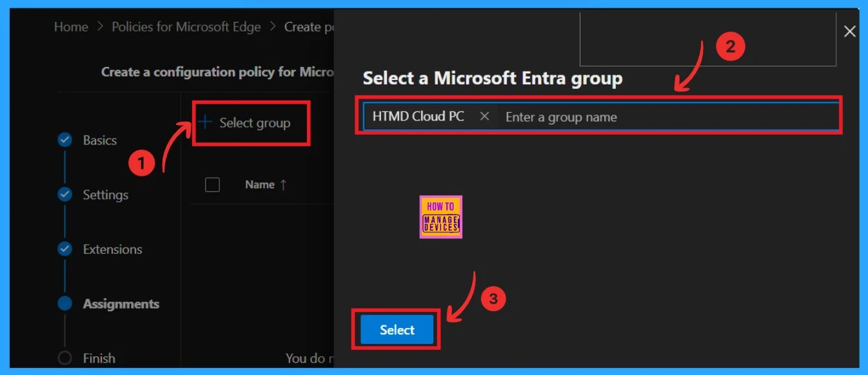868x375 pixels.
Task: Click the Basics step checkmark icon
Action: [x=64, y=140]
